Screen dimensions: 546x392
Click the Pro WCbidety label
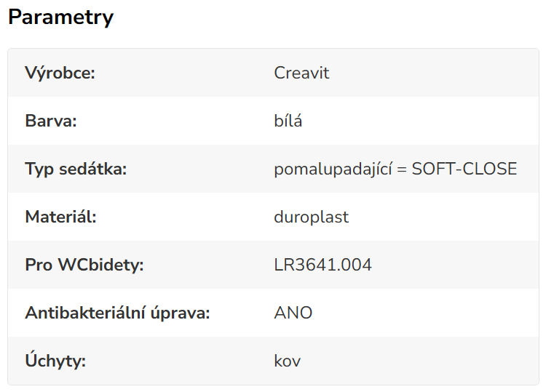point(84,265)
